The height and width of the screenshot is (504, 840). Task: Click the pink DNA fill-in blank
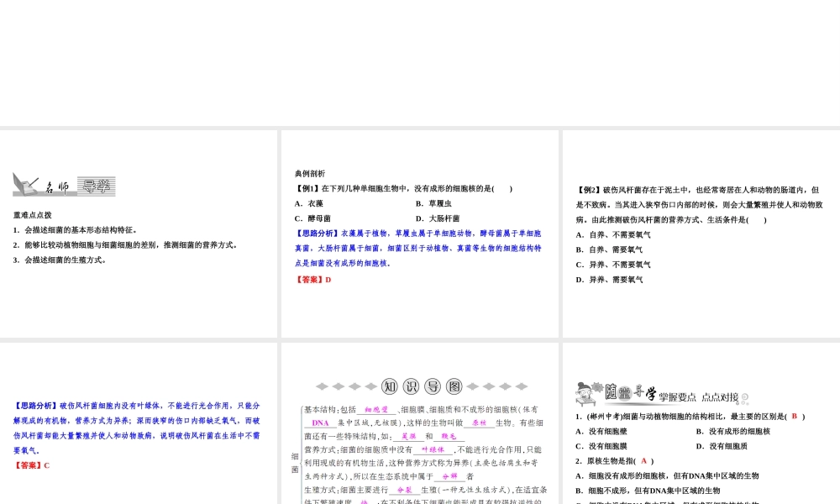coord(320,423)
